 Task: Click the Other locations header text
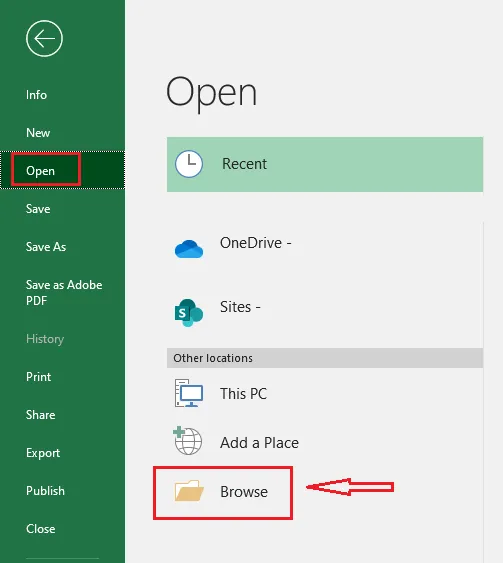tap(213, 358)
